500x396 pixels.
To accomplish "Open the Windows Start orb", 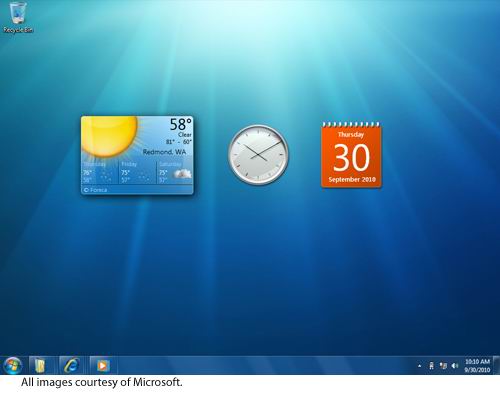I will coord(12,366).
